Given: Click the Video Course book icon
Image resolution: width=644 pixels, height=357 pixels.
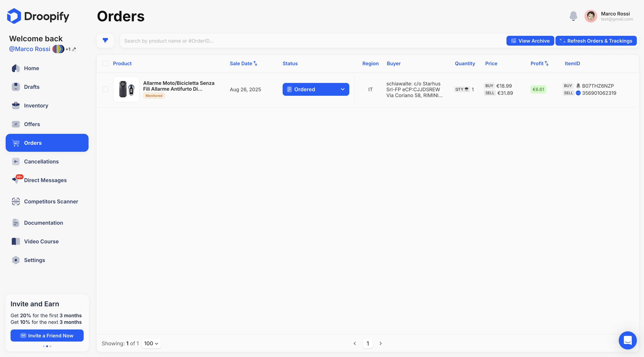Looking at the screenshot, I should pos(16,241).
